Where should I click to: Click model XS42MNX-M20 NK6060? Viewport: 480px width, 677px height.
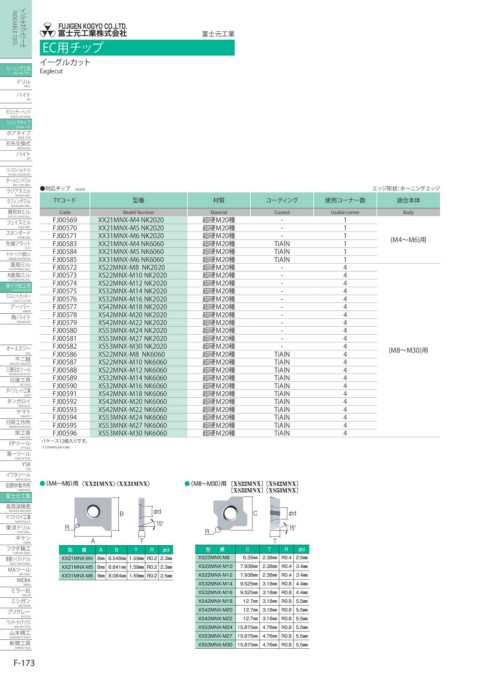pos(132,402)
